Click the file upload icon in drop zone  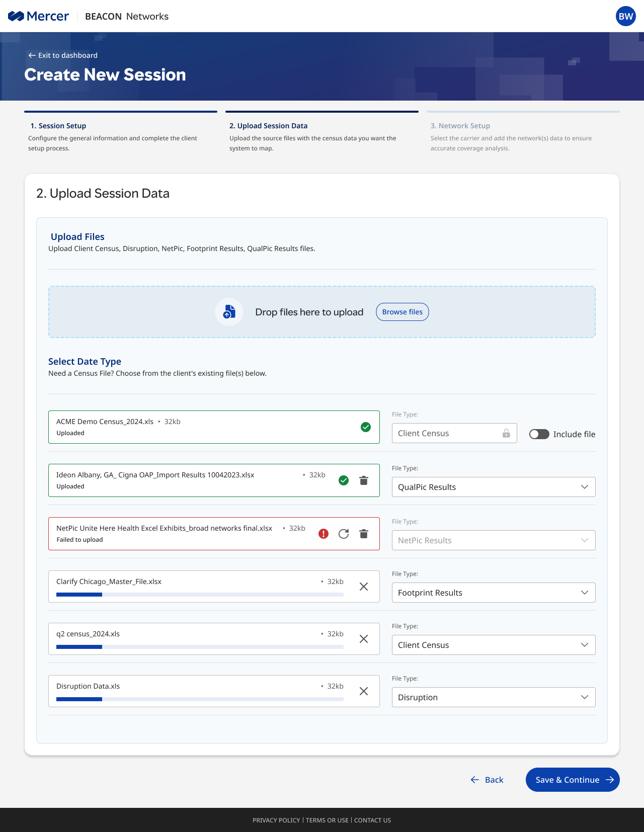229,312
